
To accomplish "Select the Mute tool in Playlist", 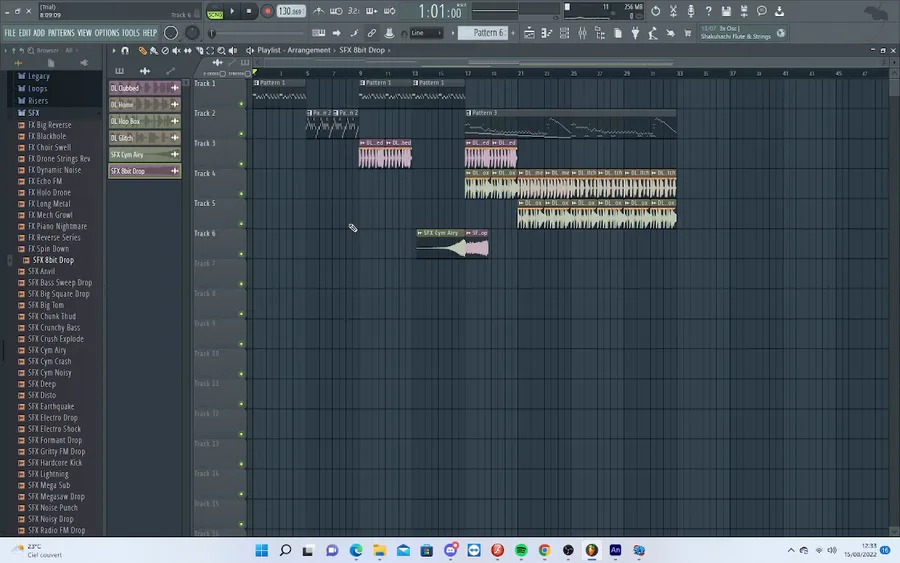I will click(x=176, y=51).
